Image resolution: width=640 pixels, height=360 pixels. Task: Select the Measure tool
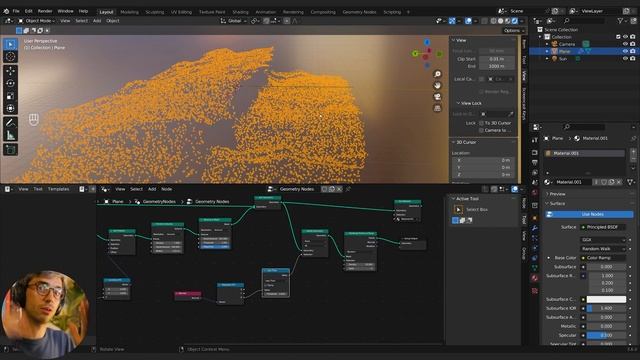point(11,135)
